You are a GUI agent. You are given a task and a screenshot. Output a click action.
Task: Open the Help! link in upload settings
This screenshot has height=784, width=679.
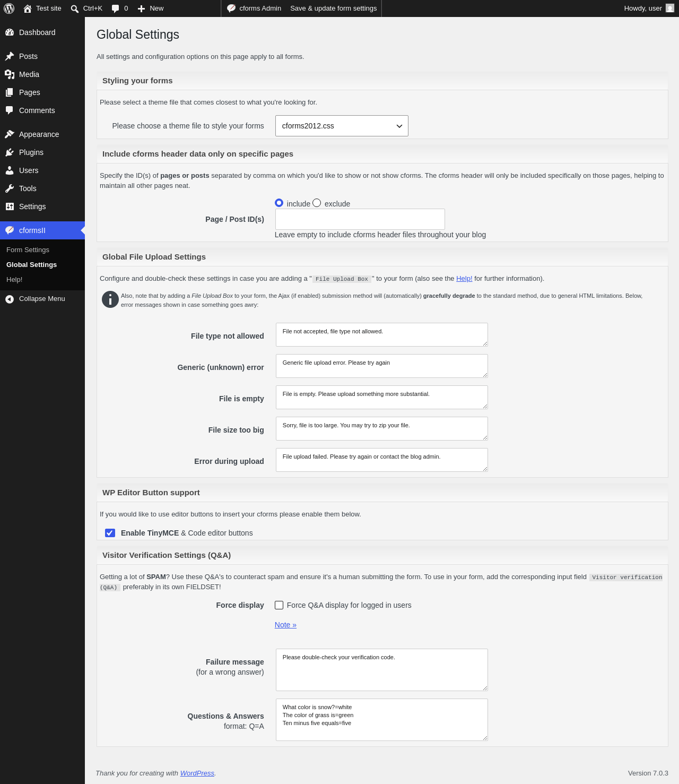[464, 279]
